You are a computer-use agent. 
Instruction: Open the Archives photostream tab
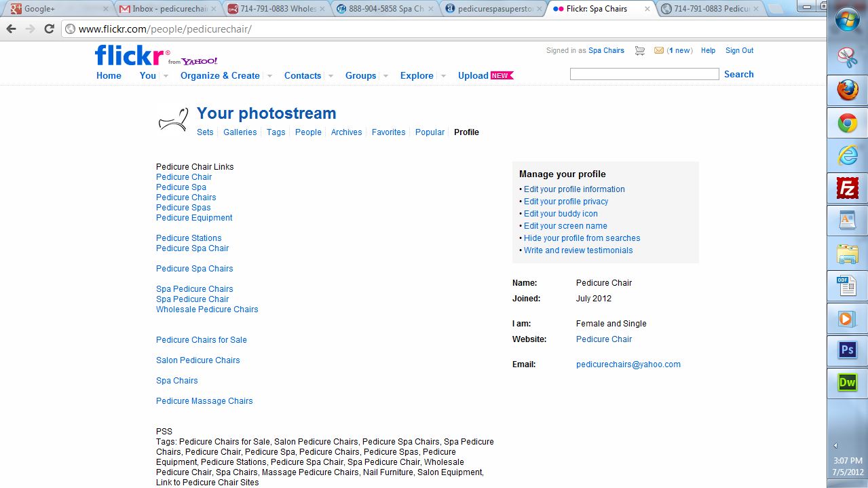click(x=346, y=132)
